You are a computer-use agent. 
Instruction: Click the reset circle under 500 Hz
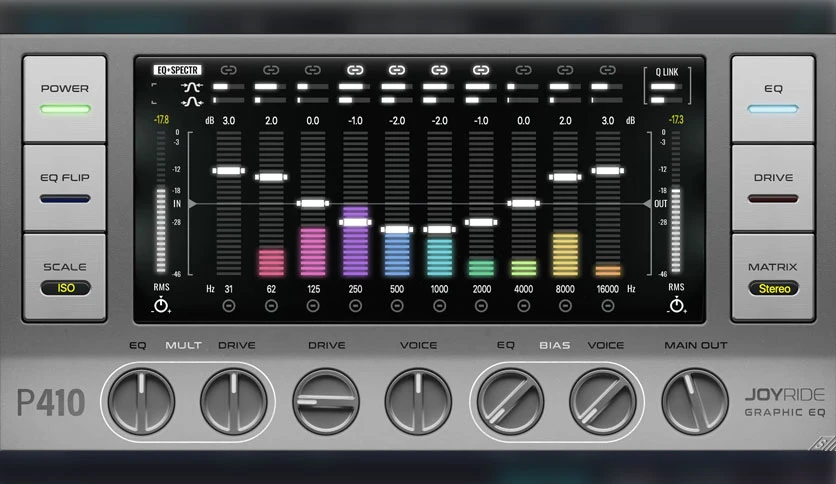[x=397, y=306]
